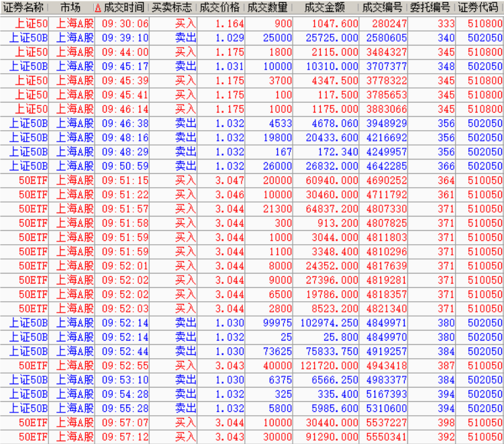
Task: Select time cell 09:54:28
Action: pos(125,394)
